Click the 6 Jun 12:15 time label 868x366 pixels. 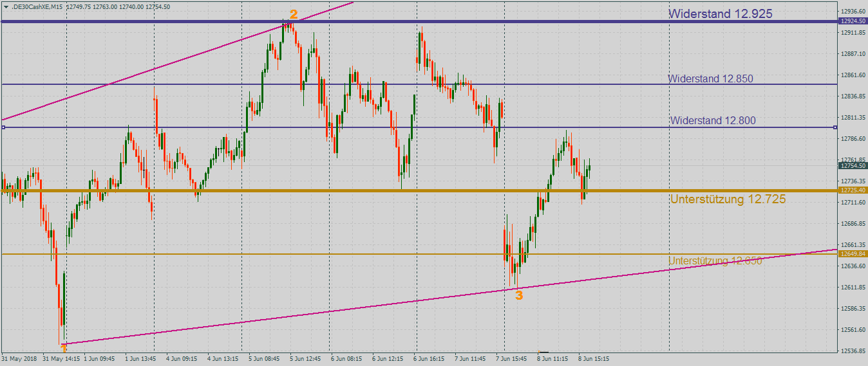pyautogui.click(x=388, y=358)
